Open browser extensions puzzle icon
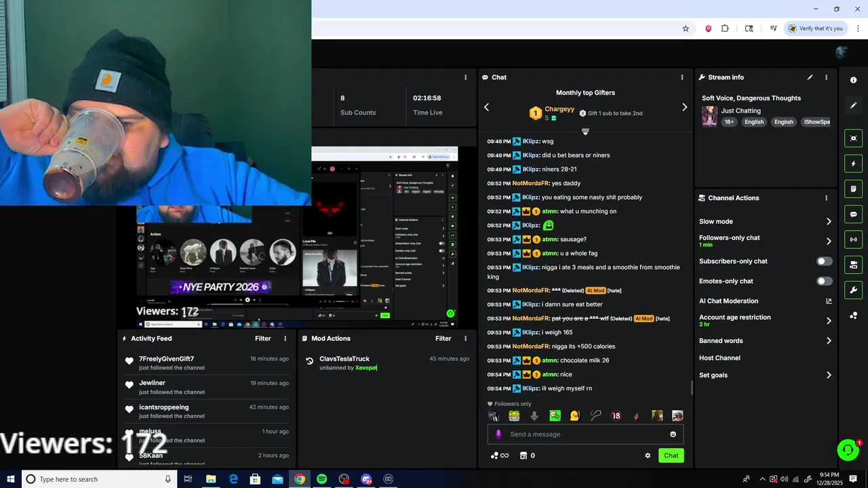Viewport: 868px width, 488px height. click(x=725, y=28)
